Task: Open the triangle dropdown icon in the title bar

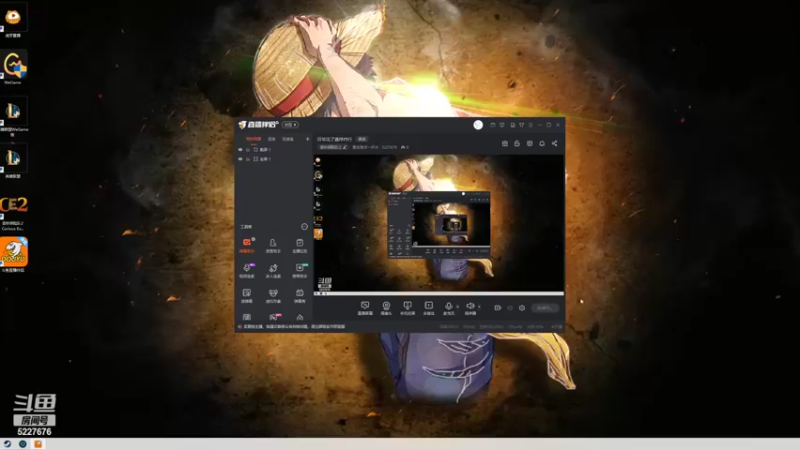Action: click(521, 124)
